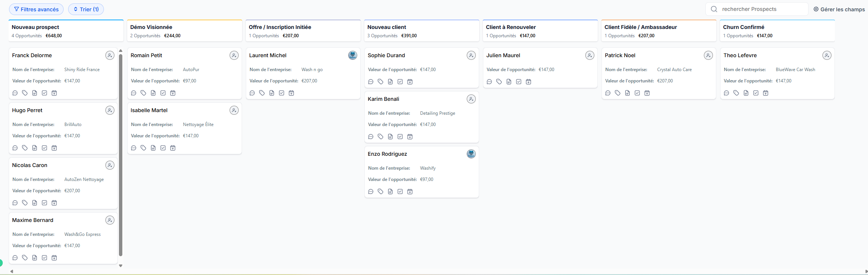This screenshot has height=275, width=868.
Task: Click unassigned owner icon on Patrick Noel card
Action: coord(708,55)
